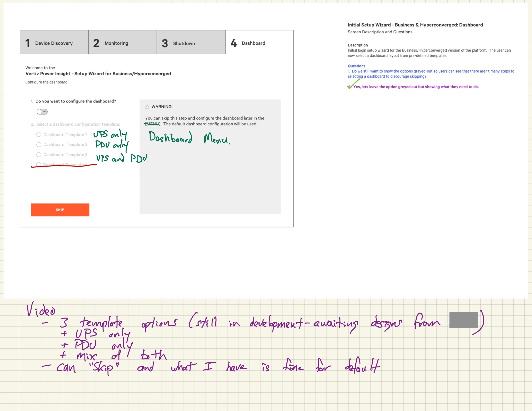532x411 pixels.
Task: Click 'Select a dashboard configuration template:' label
Action: coord(76,124)
